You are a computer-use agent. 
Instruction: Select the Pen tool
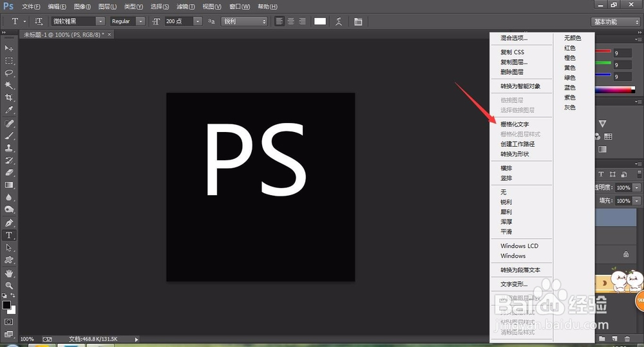tap(8, 223)
